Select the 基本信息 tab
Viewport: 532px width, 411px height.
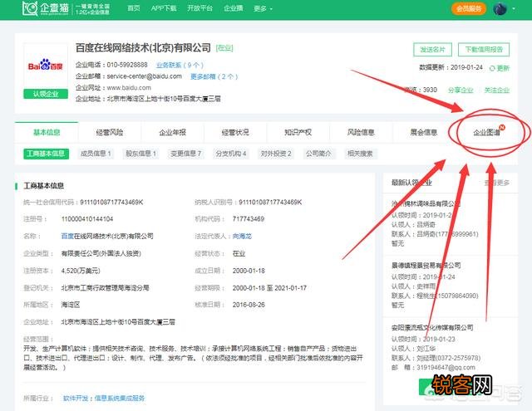click(47, 132)
